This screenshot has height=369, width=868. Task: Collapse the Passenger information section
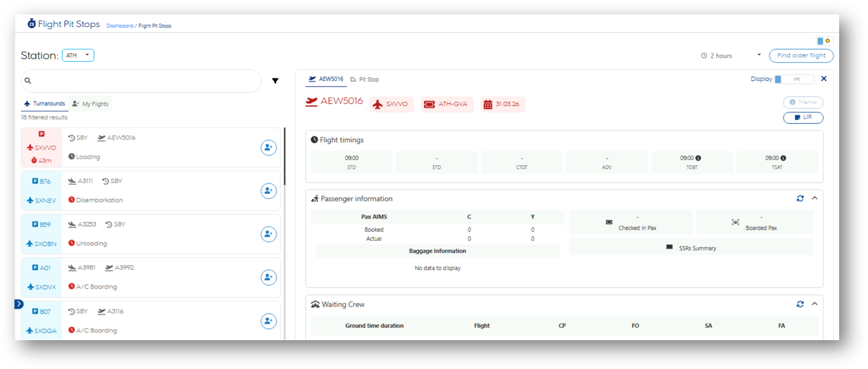(815, 199)
